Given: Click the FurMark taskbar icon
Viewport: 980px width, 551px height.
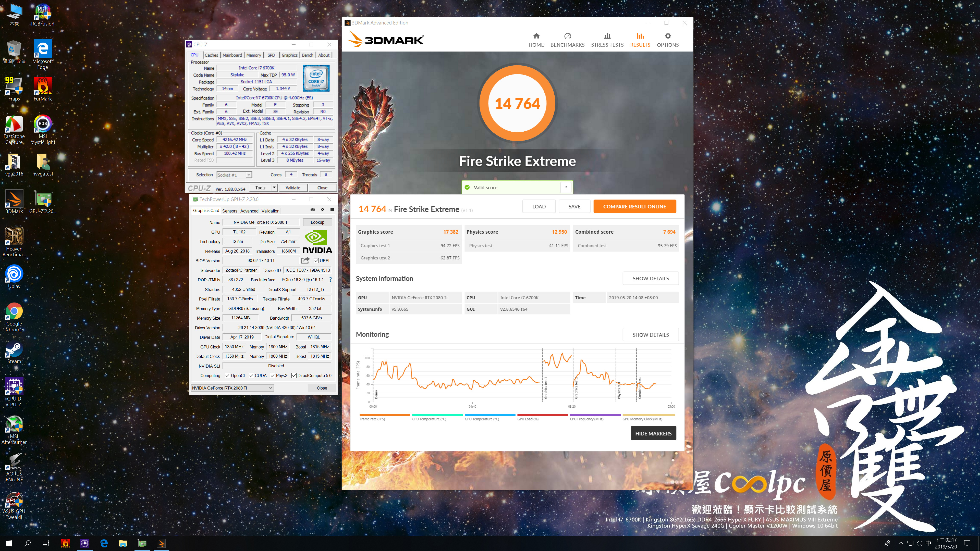Looking at the screenshot, I should point(65,543).
